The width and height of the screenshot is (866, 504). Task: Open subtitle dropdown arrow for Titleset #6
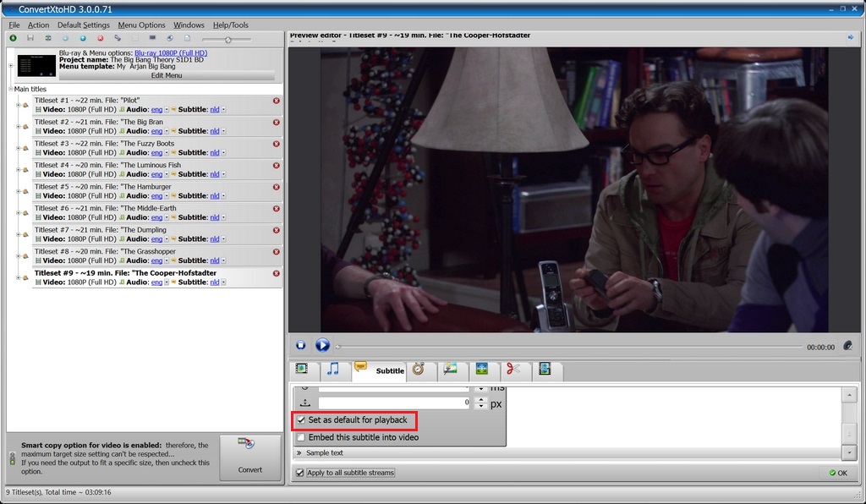click(x=223, y=217)
